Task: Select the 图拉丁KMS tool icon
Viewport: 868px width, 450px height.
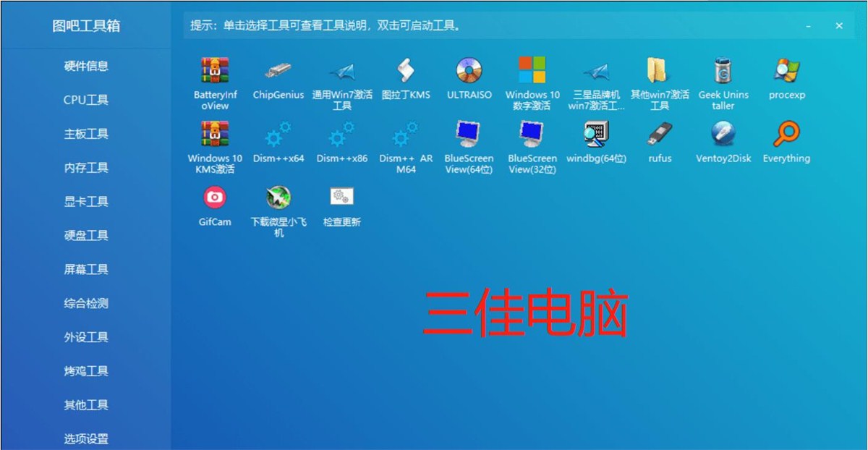Action: (406, 70)
